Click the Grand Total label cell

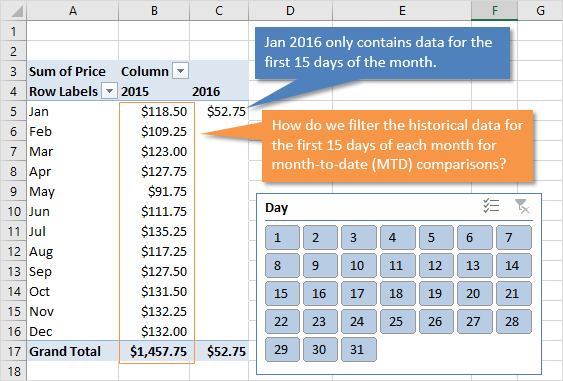(73, 351)
